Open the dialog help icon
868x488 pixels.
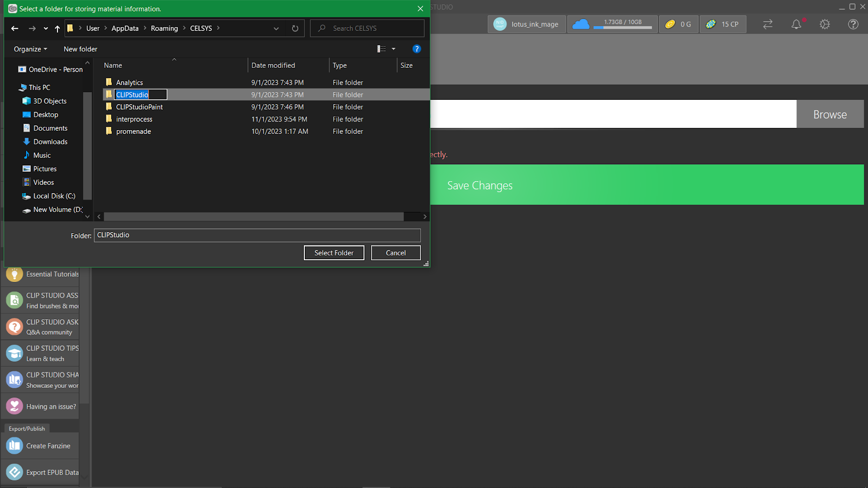coord(417,49)
